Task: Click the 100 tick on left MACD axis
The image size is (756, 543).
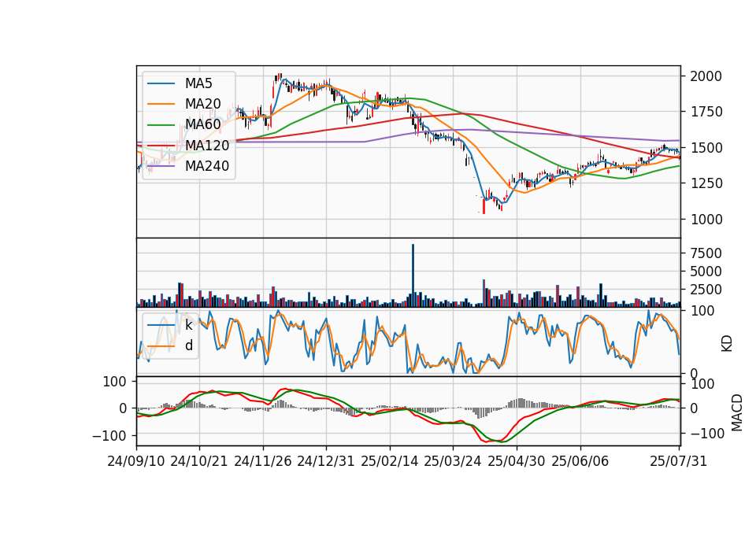Action: click(115, 382)
